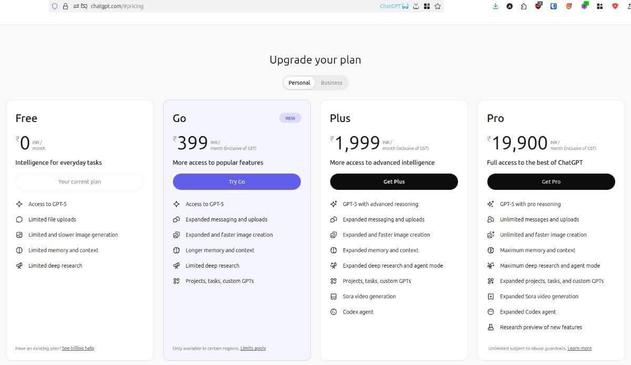Click the NEW badge on the Go plan

point(290,118)
